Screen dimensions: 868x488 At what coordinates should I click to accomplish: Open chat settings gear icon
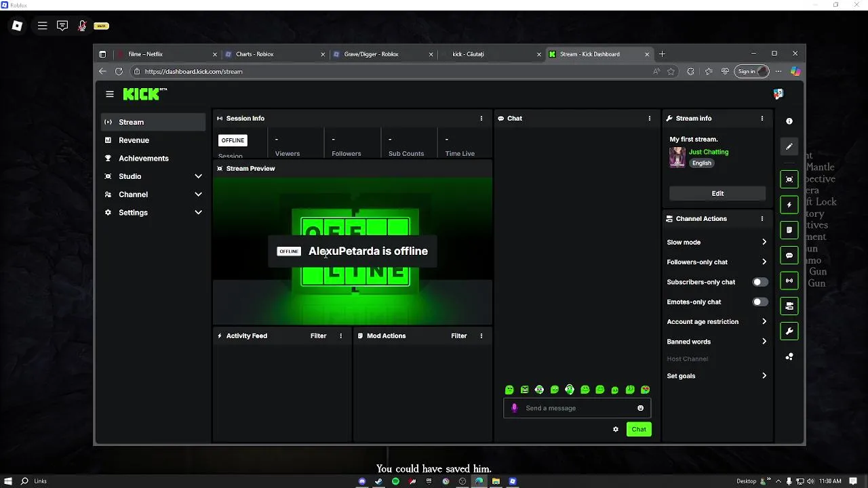[616, 429]
